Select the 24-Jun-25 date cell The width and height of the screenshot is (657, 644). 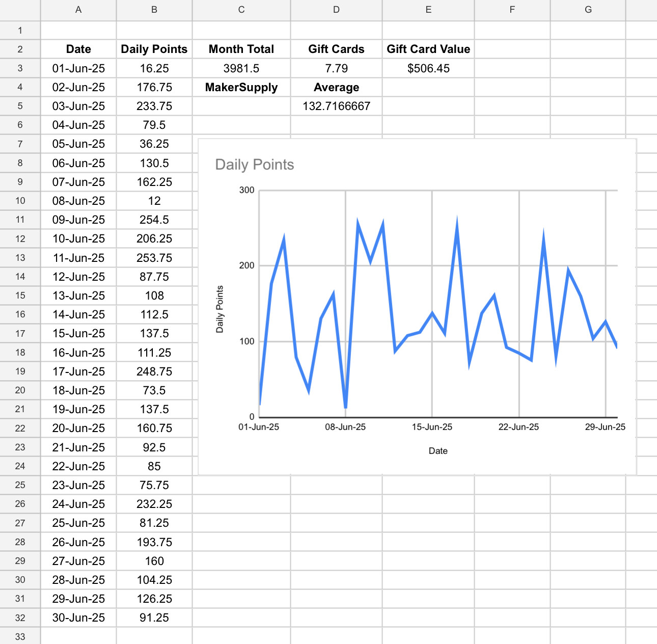coord(78,504)
